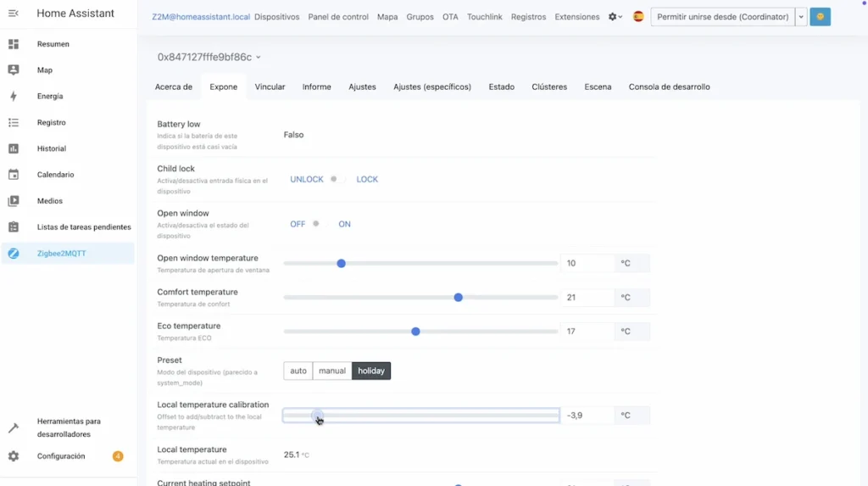
Task: Set Child lock to UNLOCK
Action: pos(307,179)
